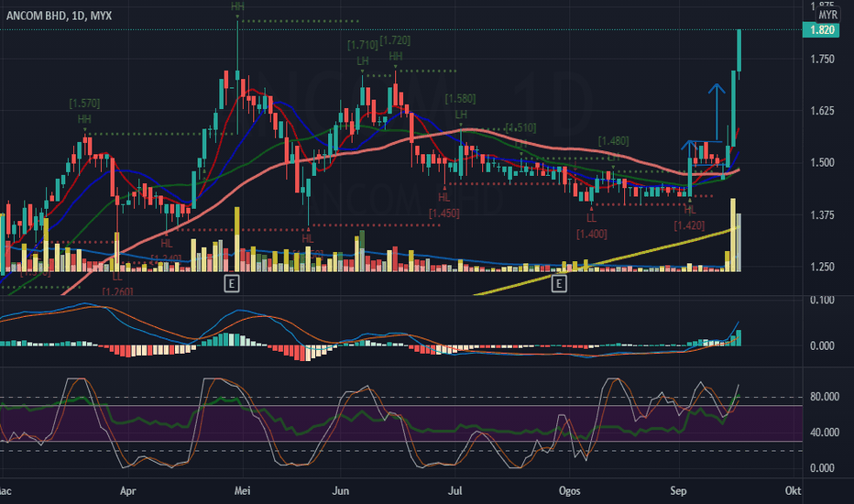The height and width of the screenshot is (504, 854).
Task: Click the 1.500 price axis label
Action: tap(822, 163)
